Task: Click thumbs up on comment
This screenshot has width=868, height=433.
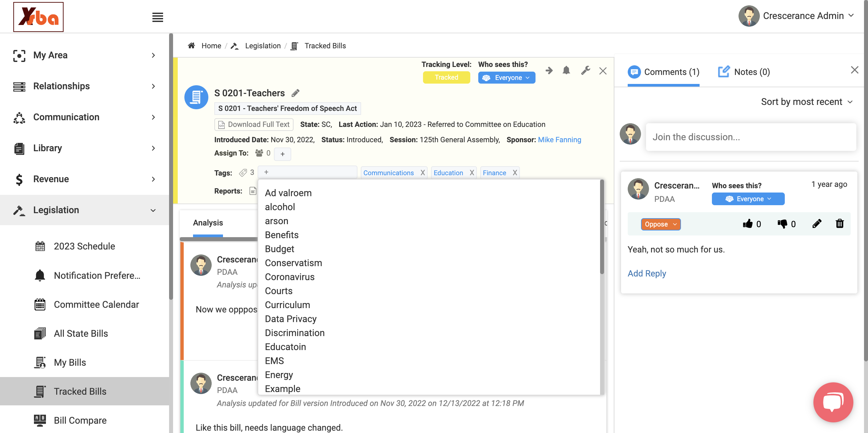Action: click(x=748, y=224)
